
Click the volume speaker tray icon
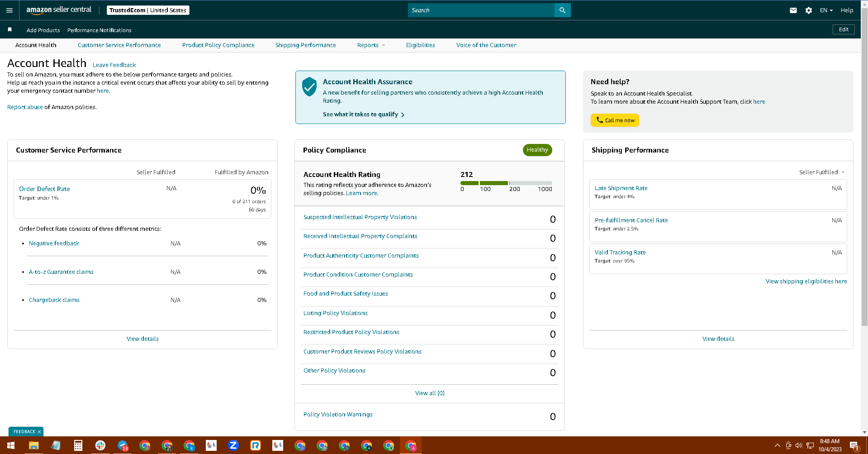point(799,445)
